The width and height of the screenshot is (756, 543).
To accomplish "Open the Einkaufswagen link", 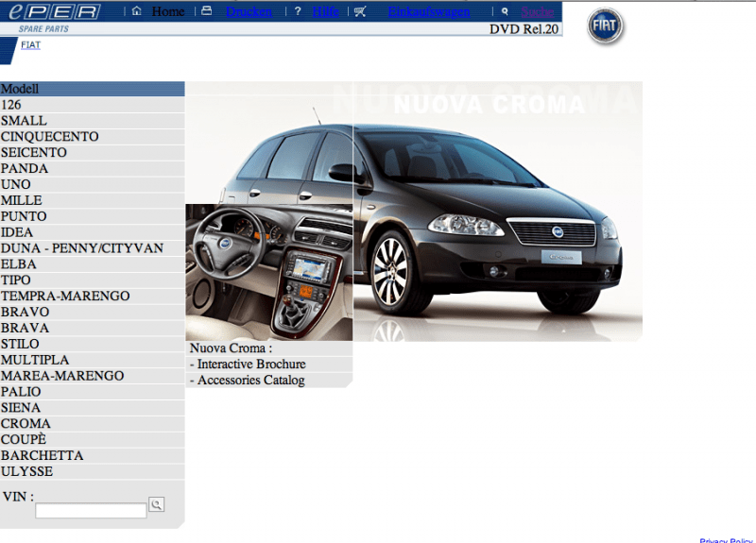I will [429, 11].
